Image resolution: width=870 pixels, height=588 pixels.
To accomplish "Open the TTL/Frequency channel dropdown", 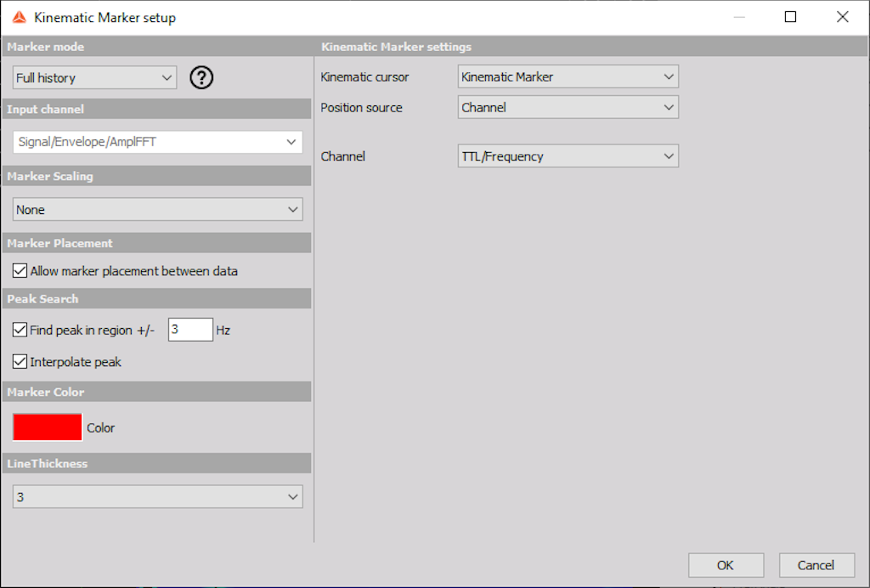I will click(568, 156).
